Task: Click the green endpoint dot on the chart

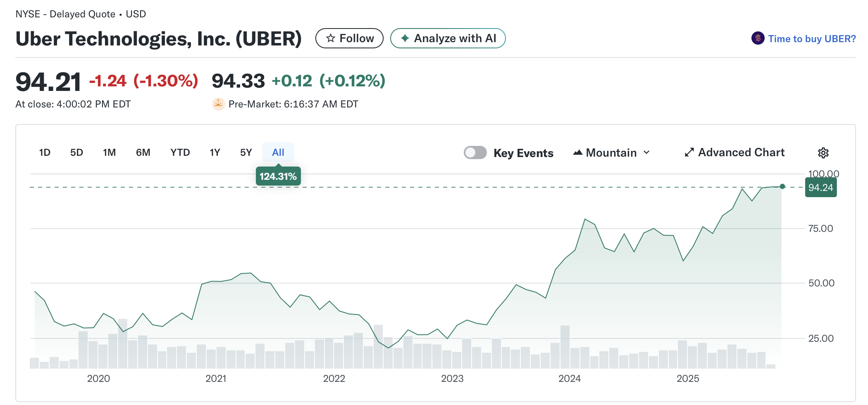Action: click(782, 186)
